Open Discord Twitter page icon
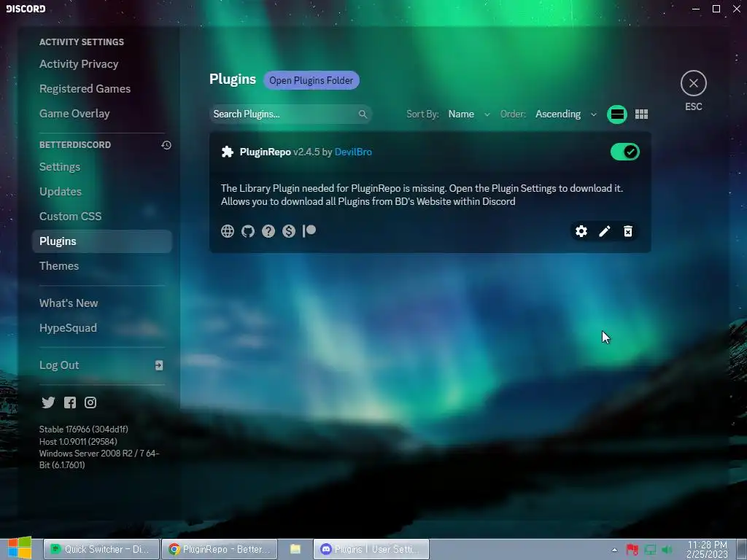This screenshot has width=747, height=560. click(x=48, y=402)
